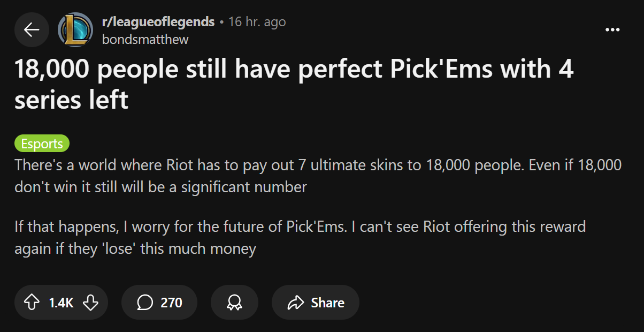Image resolution: width=644 pixels, height=332 pixels.
Task: Open the League of Legends subreddit avatar
Action: click(x=75, y=30)
